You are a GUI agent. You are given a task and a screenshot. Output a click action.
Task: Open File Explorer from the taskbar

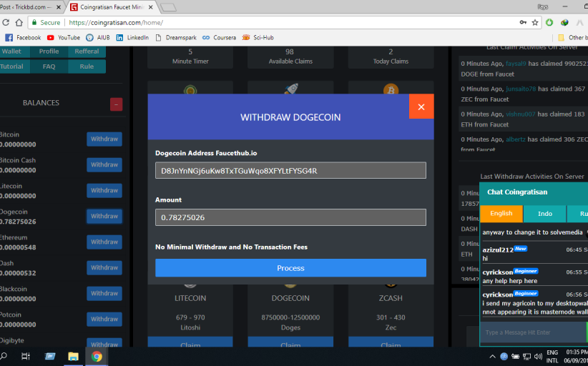tap(73, 356)
